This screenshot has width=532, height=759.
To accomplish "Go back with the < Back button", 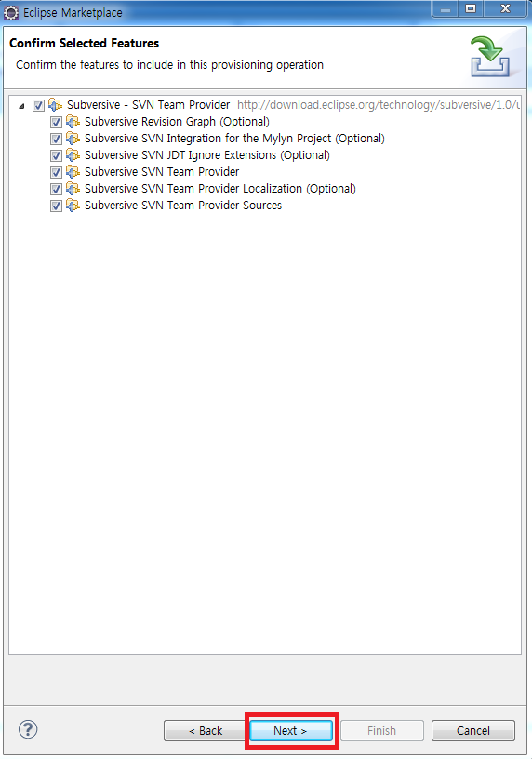I will pos(206,730).
